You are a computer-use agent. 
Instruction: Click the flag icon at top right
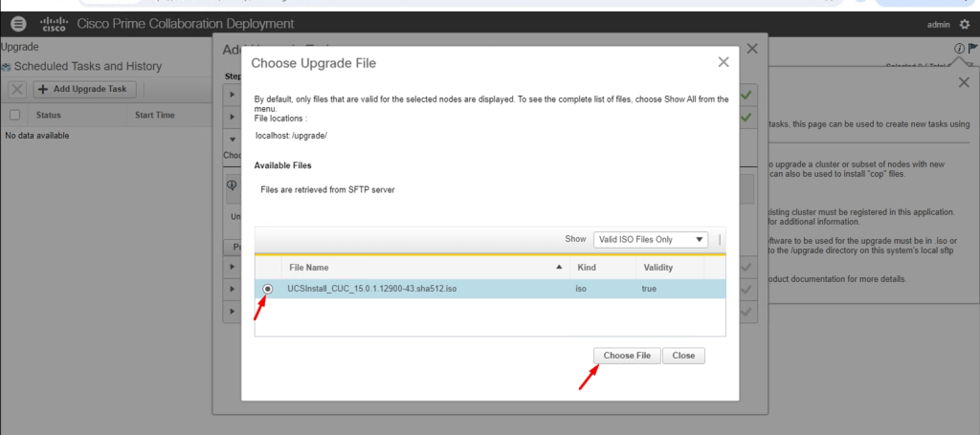(x=972, y=48)
